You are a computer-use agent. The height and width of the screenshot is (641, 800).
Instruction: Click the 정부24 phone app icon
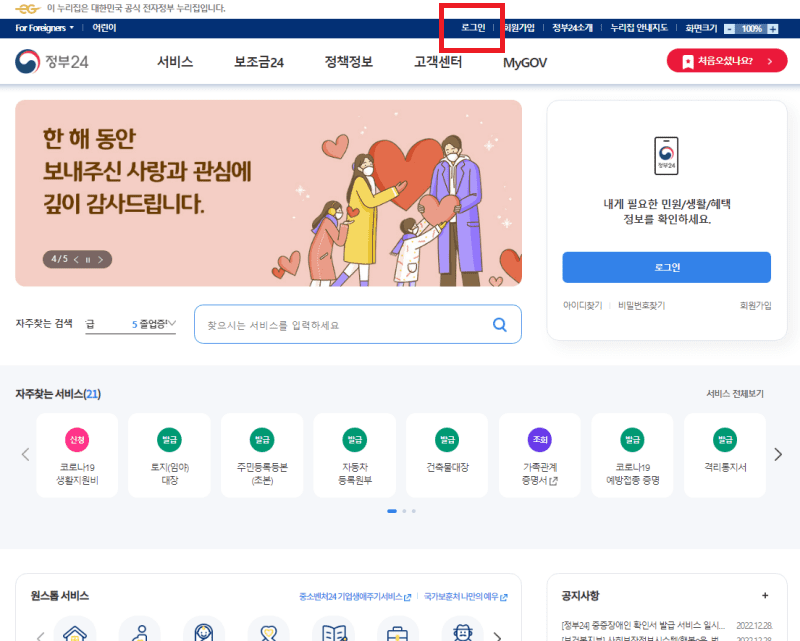coord(666,156)
